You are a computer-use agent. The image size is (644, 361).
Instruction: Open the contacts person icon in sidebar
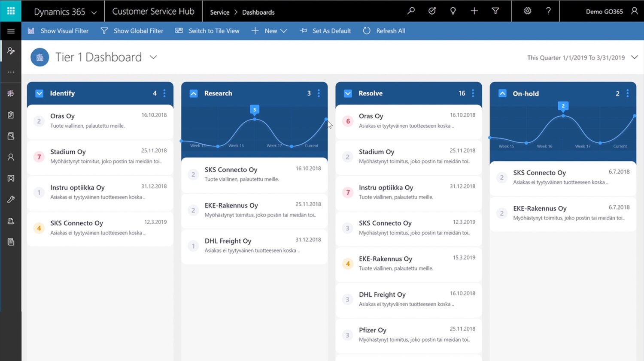point(11,157)
